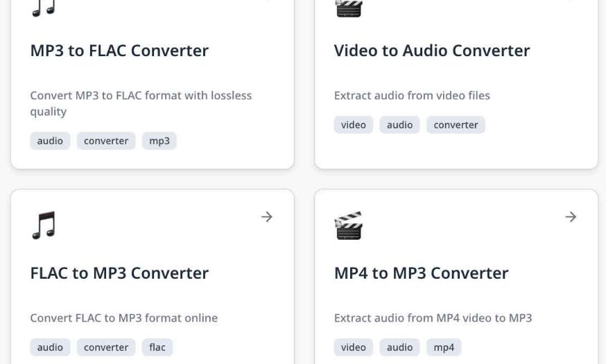Click the converter tag on MP3 to FLAC card

point(106,141)
